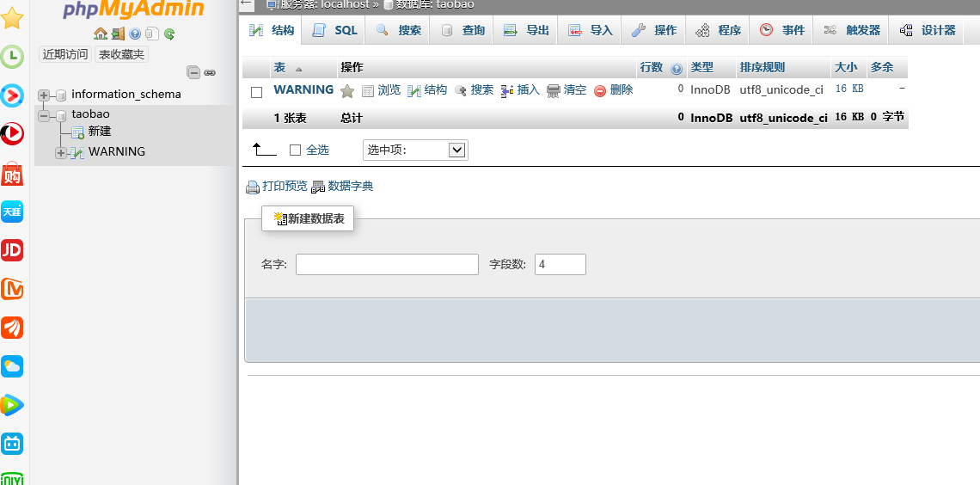Expand the information_schema database node
Viewport: 980px width, 485px height.
click(x=44, y=95)
